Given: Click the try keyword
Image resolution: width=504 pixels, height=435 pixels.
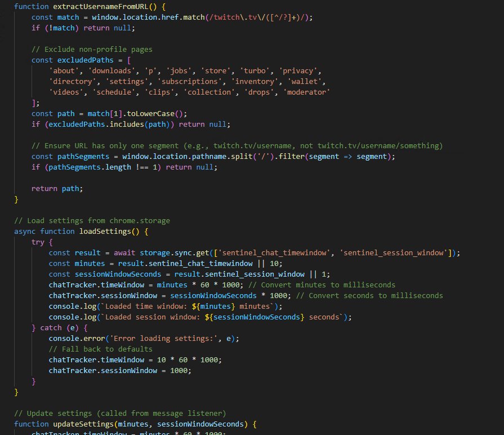Looking at the screenshot, I should click(38, 242).
